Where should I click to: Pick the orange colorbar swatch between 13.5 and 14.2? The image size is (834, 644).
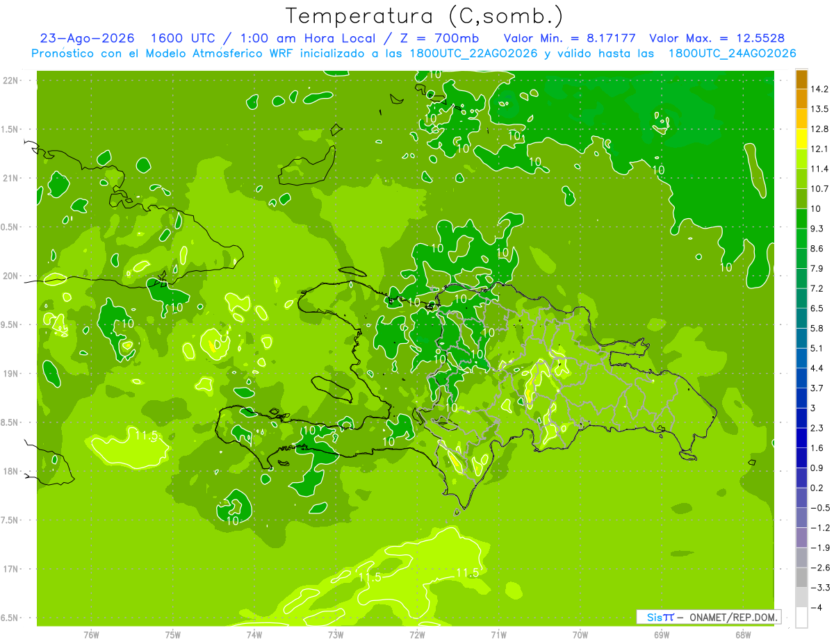[x=801, y=99]
